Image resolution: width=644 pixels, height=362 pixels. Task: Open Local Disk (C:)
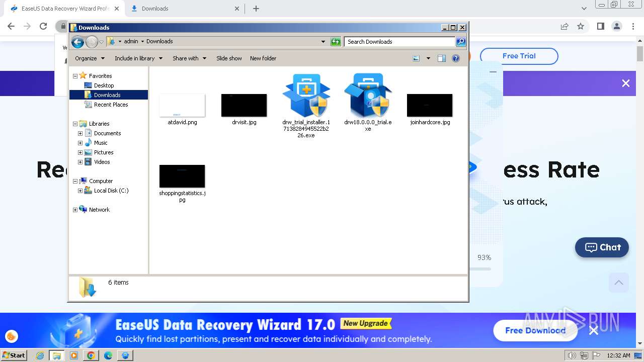tap(111, 191)
